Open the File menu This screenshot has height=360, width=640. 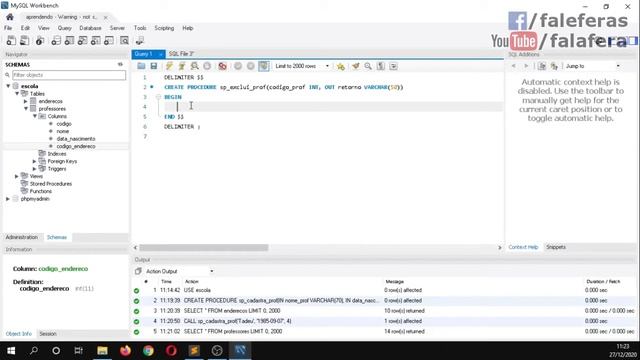(x=8, y=28)
